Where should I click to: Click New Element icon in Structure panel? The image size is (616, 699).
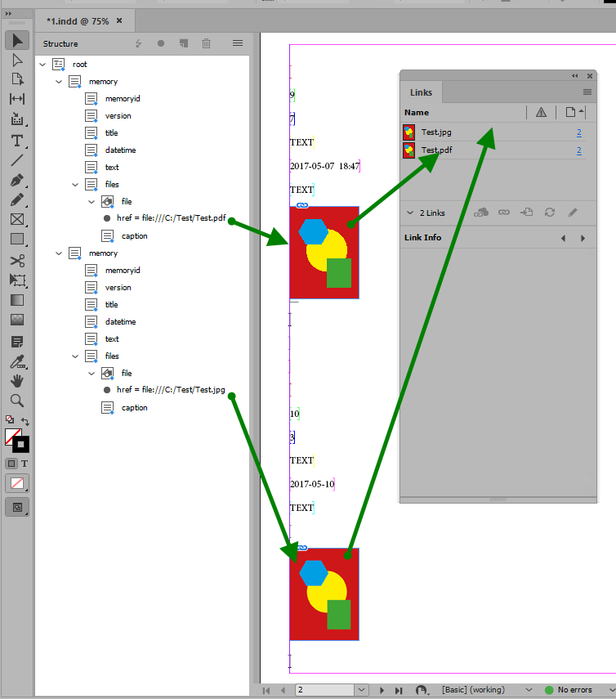184,43
